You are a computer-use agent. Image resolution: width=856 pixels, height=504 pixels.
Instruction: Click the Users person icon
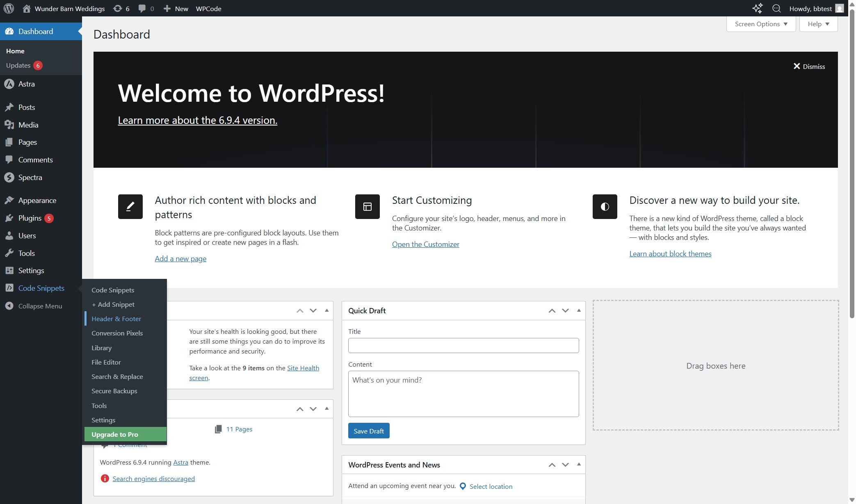pyautogui.click(x=9, y=236)
